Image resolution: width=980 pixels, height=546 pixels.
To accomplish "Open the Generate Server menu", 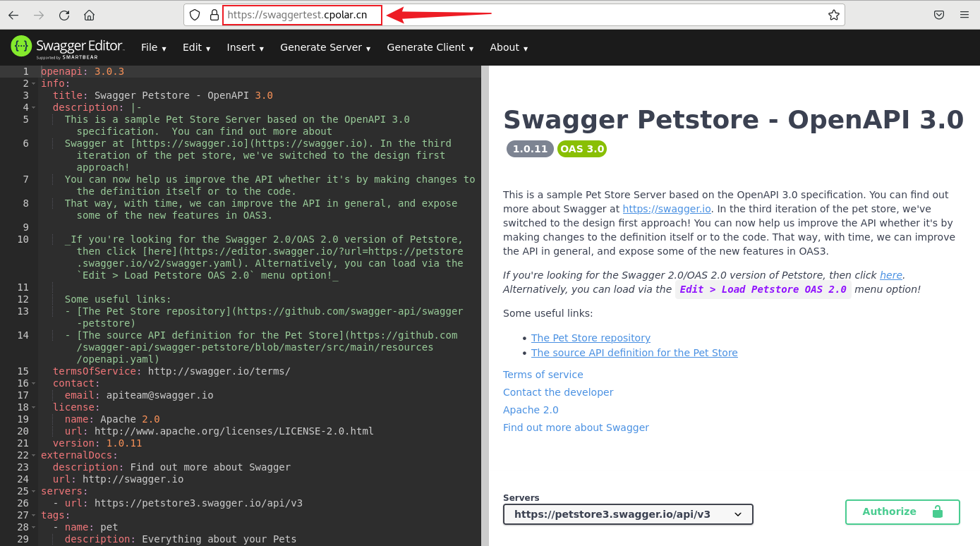I will click(325, 47).
